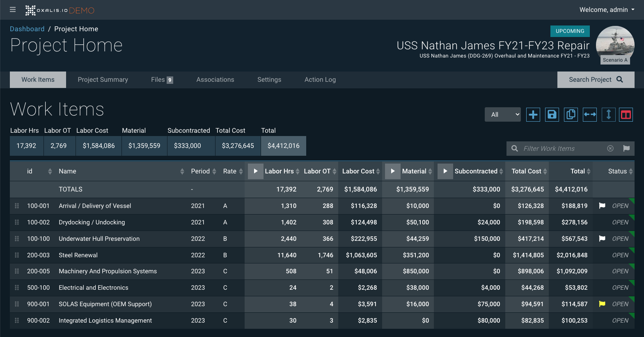Click the Search Project button

pos(596,80)
